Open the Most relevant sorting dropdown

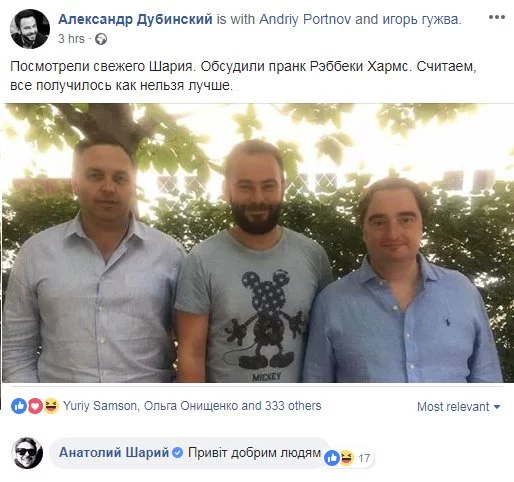pos(459,407)
